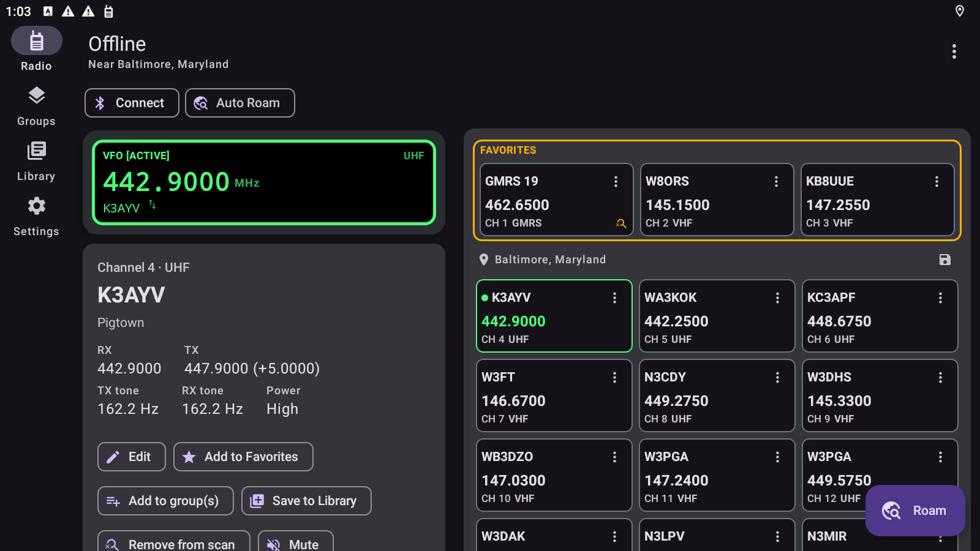980x551 pixels.
Task: Open Settings from the sidebar
Action: (36, 216)
